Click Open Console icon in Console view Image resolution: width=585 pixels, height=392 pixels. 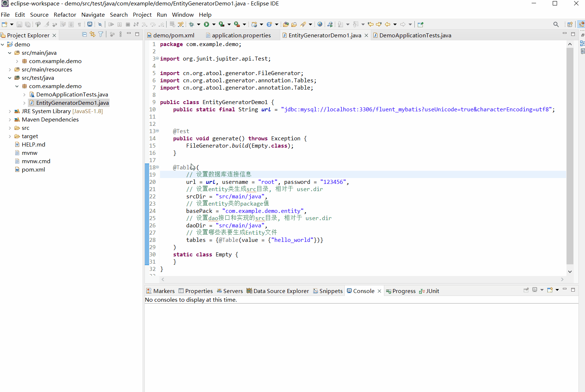tap(550, 290)
